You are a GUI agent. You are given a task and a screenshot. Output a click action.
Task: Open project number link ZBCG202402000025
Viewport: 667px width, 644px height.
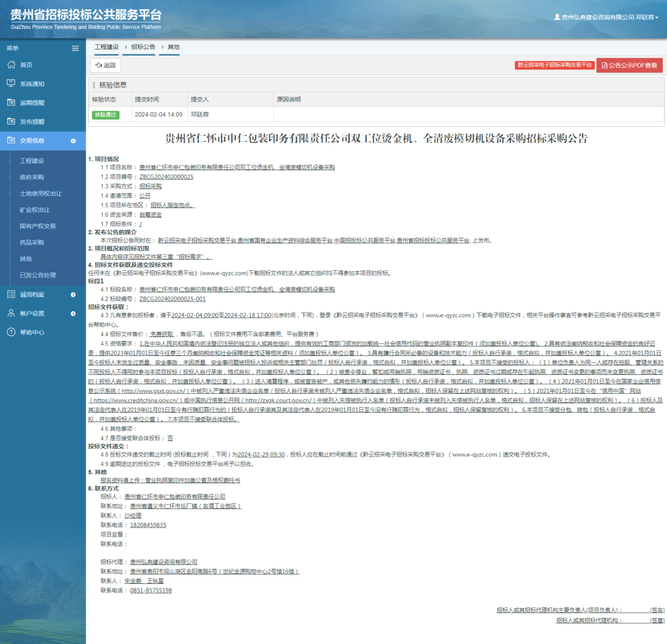[165, 177]
